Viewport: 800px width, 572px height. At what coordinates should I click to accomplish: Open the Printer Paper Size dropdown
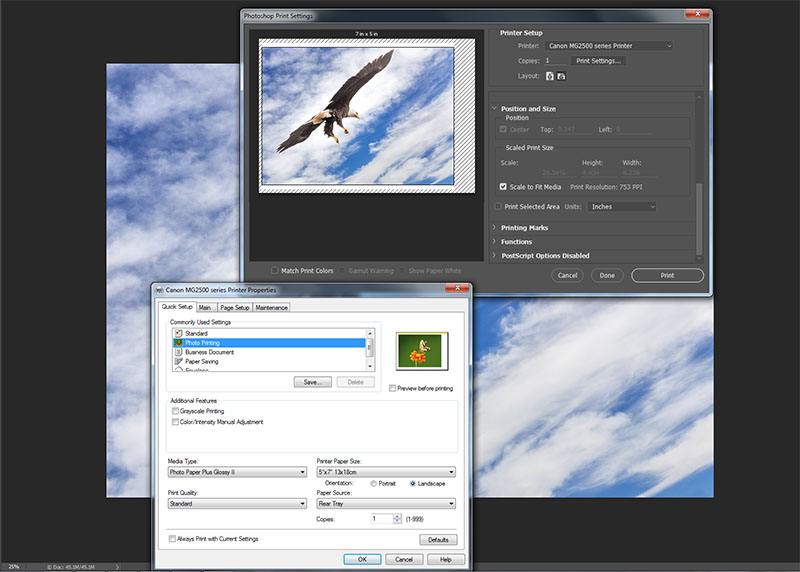tap(385, 472)
